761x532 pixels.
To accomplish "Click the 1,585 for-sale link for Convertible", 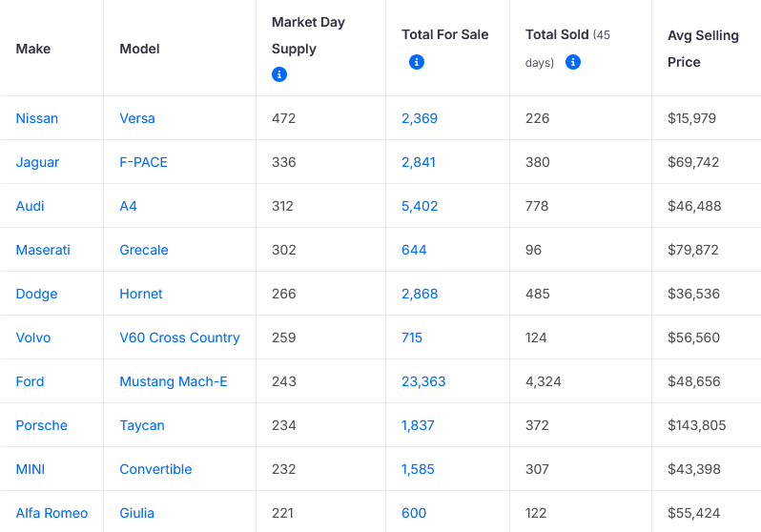I will [418, 469].
